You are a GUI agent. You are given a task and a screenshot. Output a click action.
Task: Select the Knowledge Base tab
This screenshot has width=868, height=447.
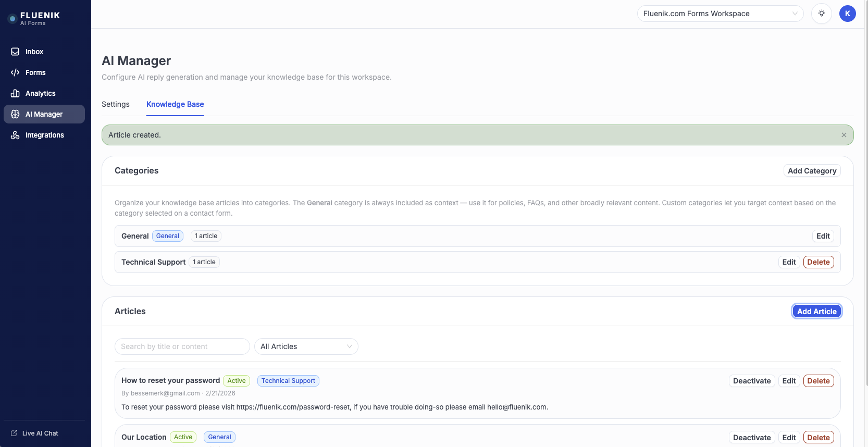tap(175, 104)
